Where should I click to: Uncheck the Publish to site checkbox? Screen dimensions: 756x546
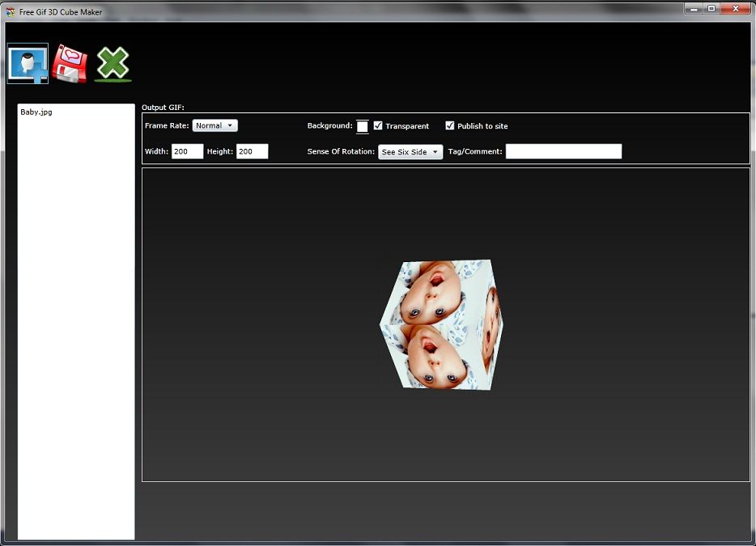tap(450, 125)
